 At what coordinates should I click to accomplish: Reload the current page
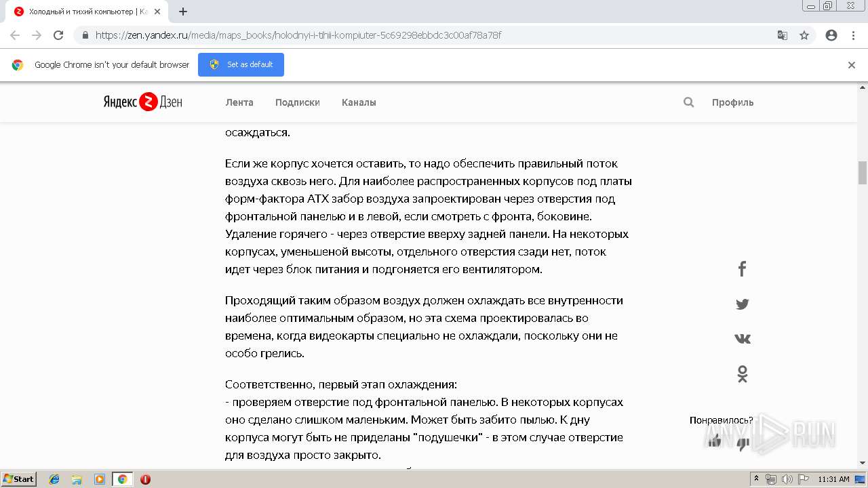point(58,35)
